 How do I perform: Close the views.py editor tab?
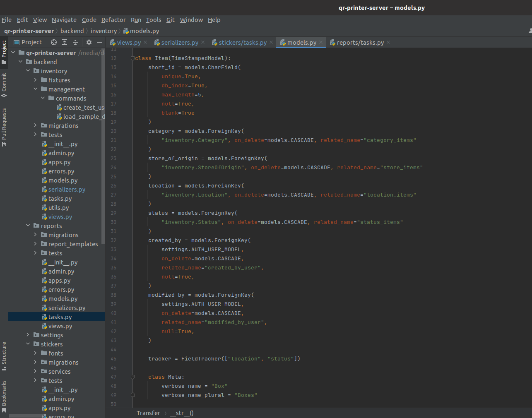click(x=145, y=43)
